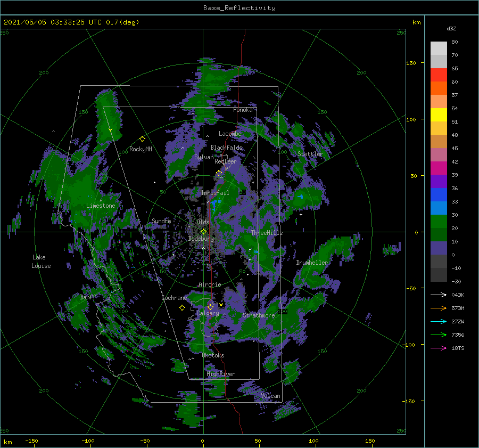Click the Didsbury label
479x448 pixels.
coord(201,239)
